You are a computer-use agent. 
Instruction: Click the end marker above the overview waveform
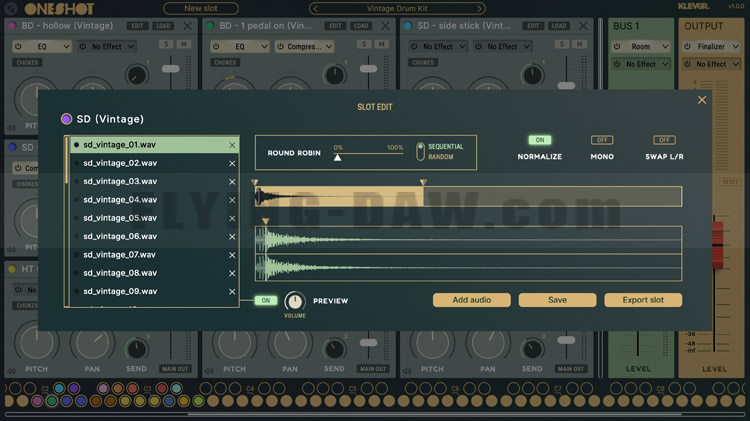pyautogui.click(x=423, y=182)
